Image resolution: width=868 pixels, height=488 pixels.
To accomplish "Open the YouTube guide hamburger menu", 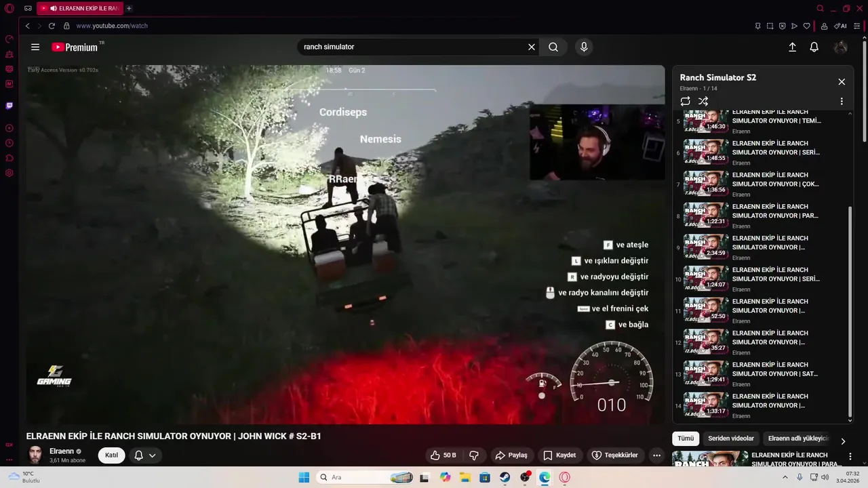I will click(x=35, y=47).
